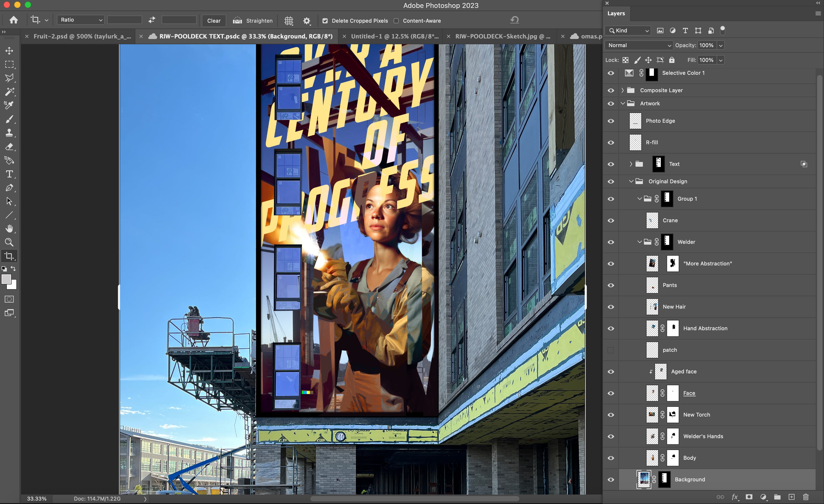Select the Horizontal Type tool
The height and width of the screenshot is (504, 824).
(x=9, y=174)
